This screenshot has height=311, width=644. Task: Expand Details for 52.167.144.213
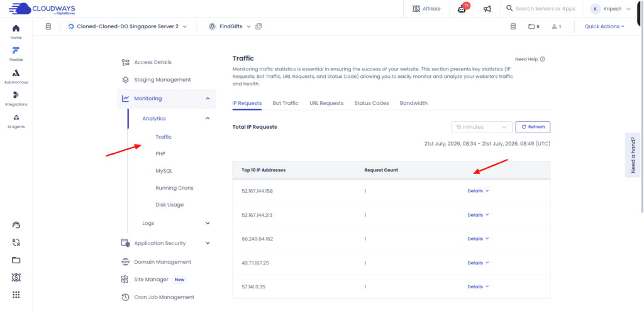[478, 215]
